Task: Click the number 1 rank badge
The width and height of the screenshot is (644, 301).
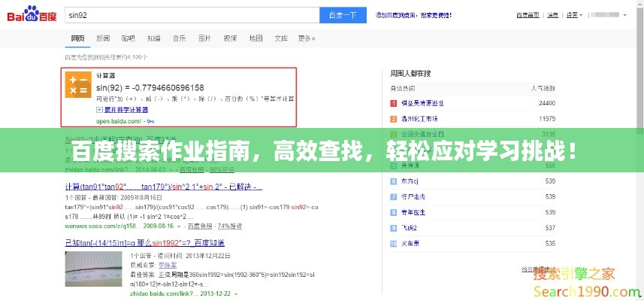Action: point(392,103)
